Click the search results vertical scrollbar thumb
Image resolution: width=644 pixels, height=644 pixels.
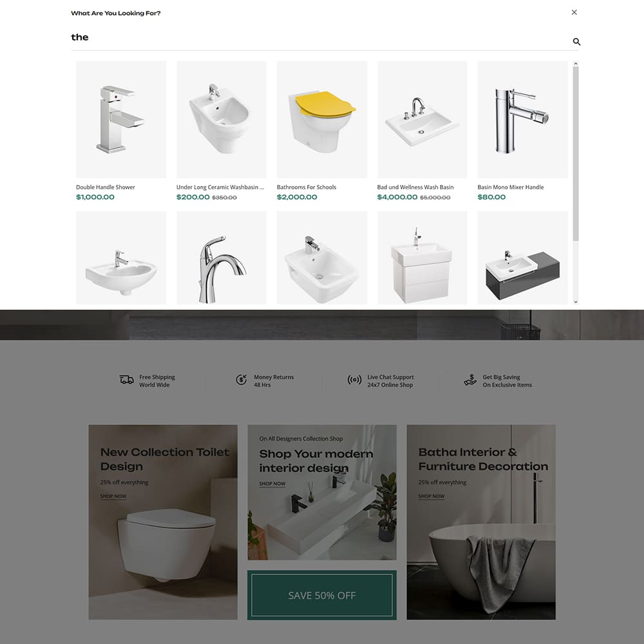click(575, 154)
